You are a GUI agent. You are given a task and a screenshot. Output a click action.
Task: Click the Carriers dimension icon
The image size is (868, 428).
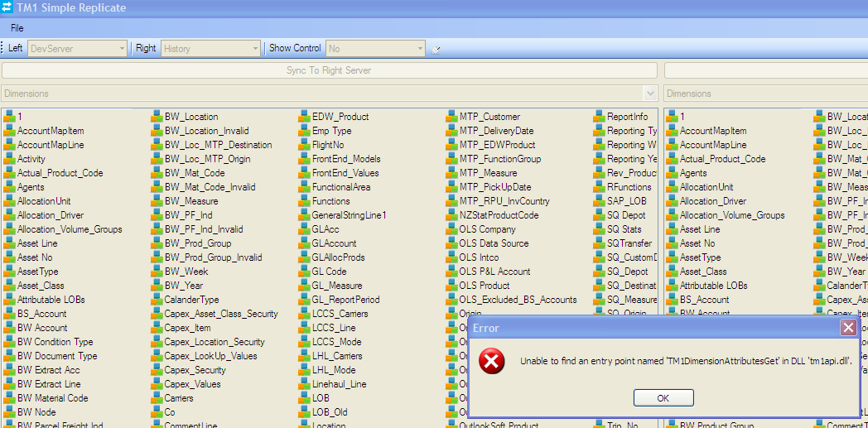coord(156,397)
